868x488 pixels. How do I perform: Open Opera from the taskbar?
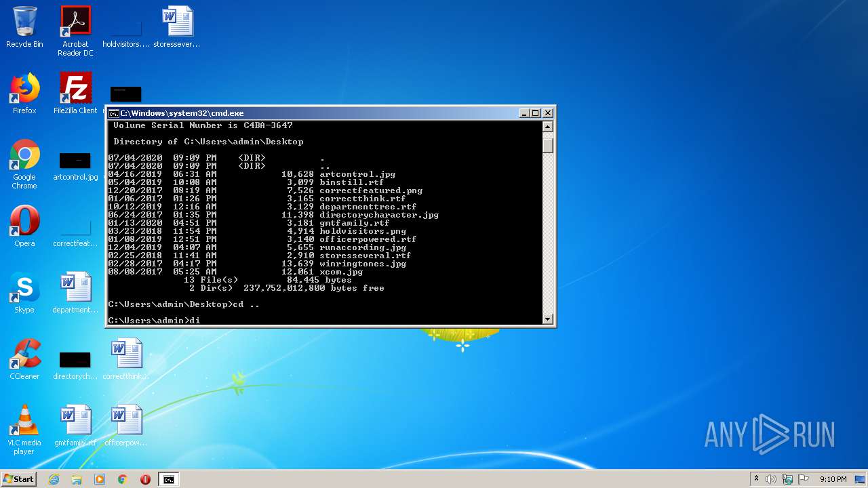pyautogui.click(x=145, y=479)
